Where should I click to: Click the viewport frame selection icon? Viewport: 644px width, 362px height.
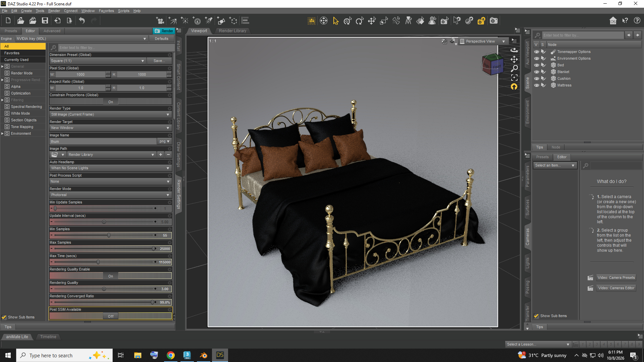(x=514, y=78)
